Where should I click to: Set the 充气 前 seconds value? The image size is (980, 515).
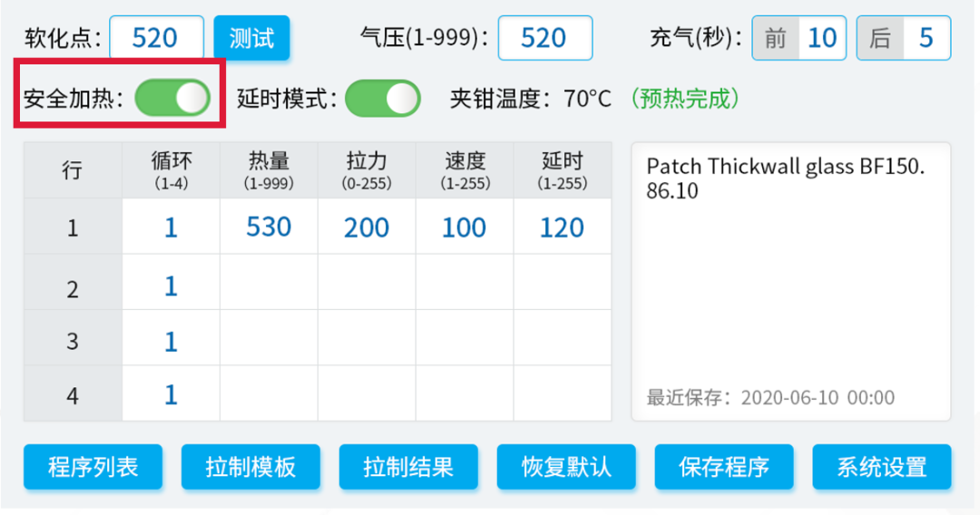(x=821, y=38)
